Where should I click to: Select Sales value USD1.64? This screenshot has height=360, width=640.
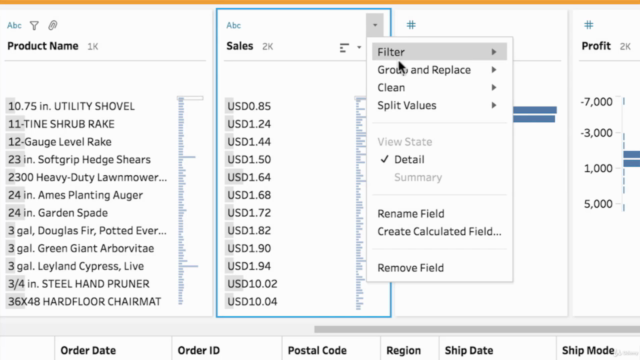(x=249, y=177)
